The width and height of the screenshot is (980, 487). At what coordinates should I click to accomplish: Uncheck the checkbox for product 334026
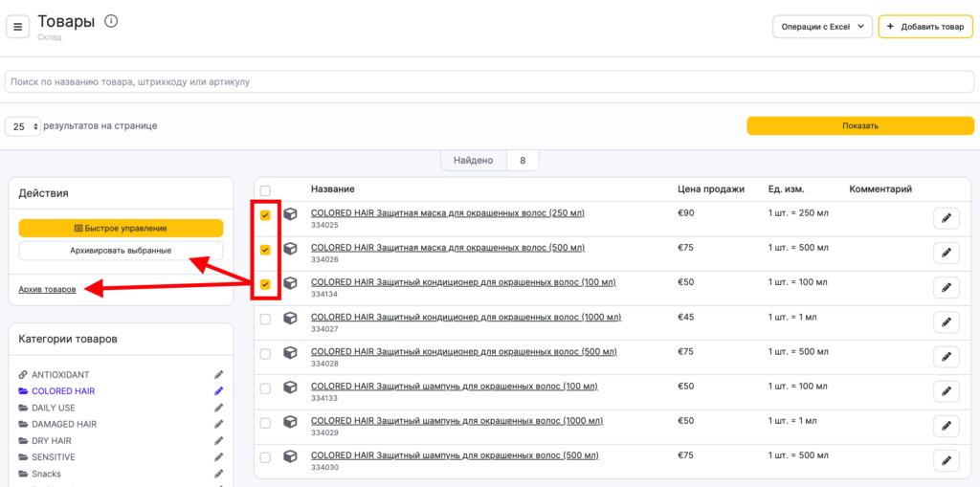[x=265, y=250]
